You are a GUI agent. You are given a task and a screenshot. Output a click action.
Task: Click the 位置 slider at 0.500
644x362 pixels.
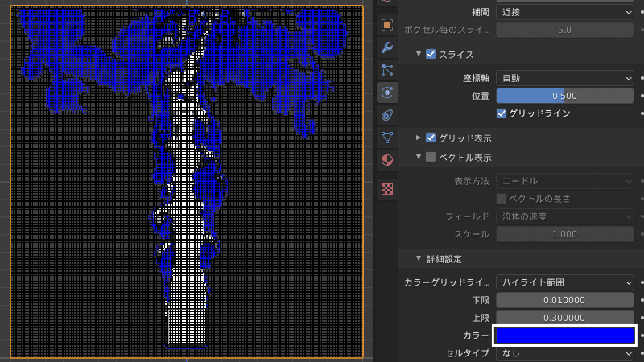tap(565, 96)
